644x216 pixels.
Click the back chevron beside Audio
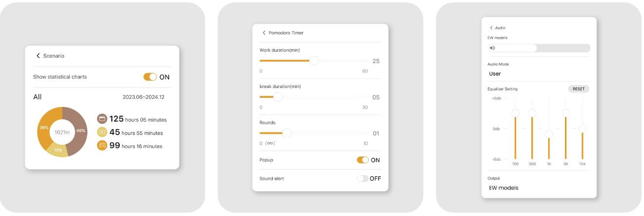click(x=491, y=28)
